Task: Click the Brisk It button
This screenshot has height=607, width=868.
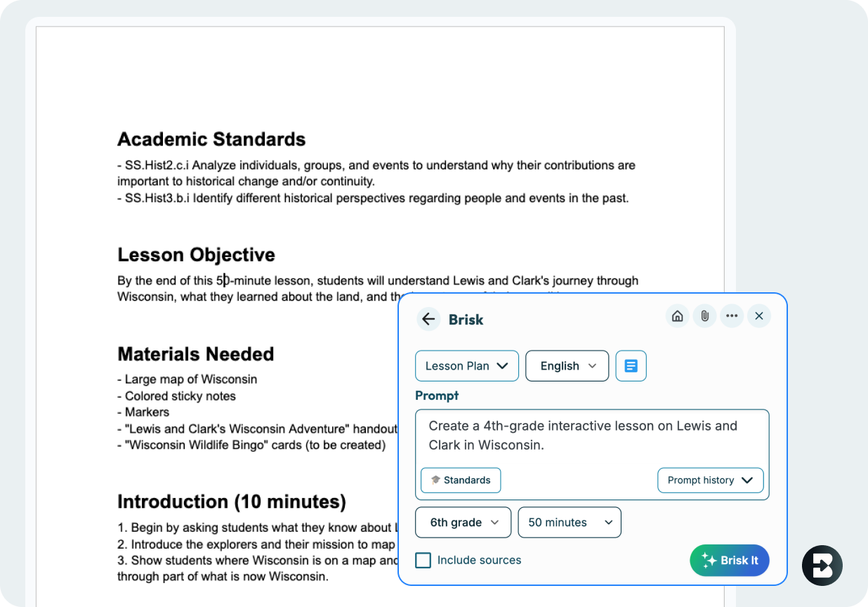Action: click(x=730, y=560)
